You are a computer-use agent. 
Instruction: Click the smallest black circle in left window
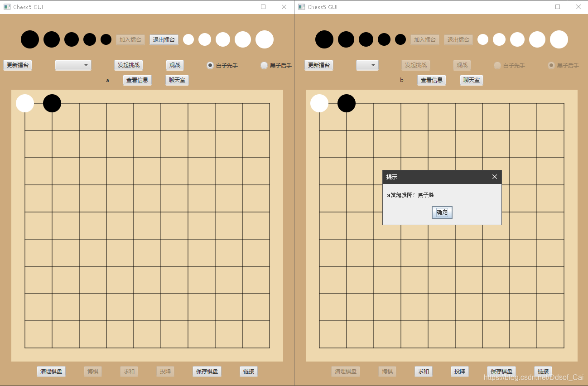(106, 39)
